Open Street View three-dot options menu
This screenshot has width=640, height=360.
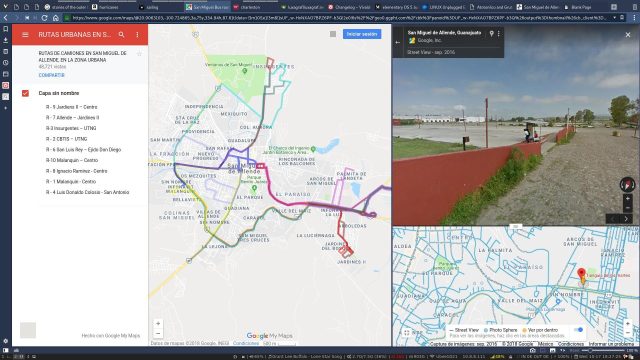(x=498, y=33)
